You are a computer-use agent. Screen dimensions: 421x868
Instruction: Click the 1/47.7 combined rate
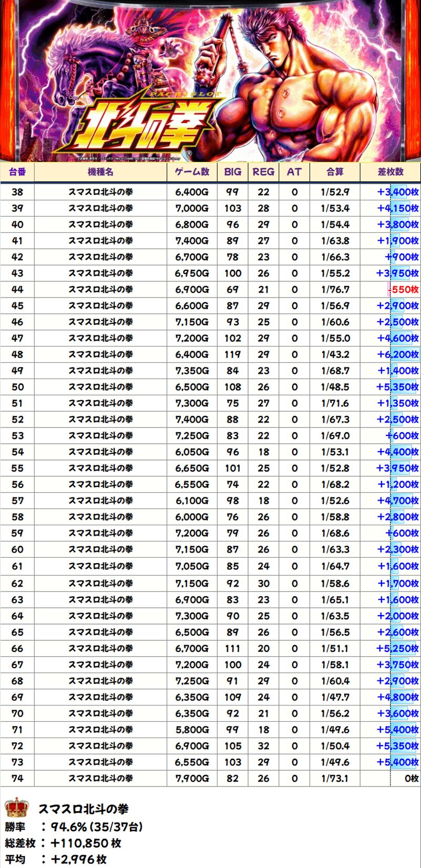335,697
